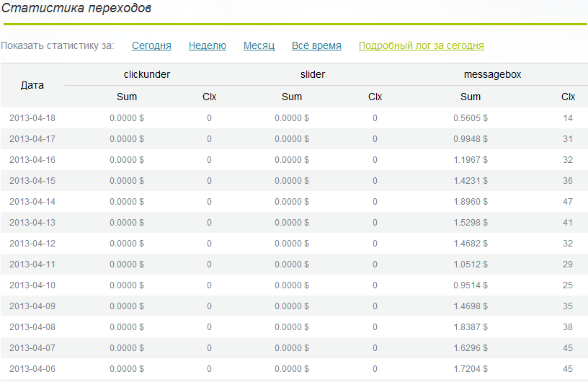Open 'Всё время' statistics
Image resolution: width=588 pixels, height=382 pixels.
(316, 45)
